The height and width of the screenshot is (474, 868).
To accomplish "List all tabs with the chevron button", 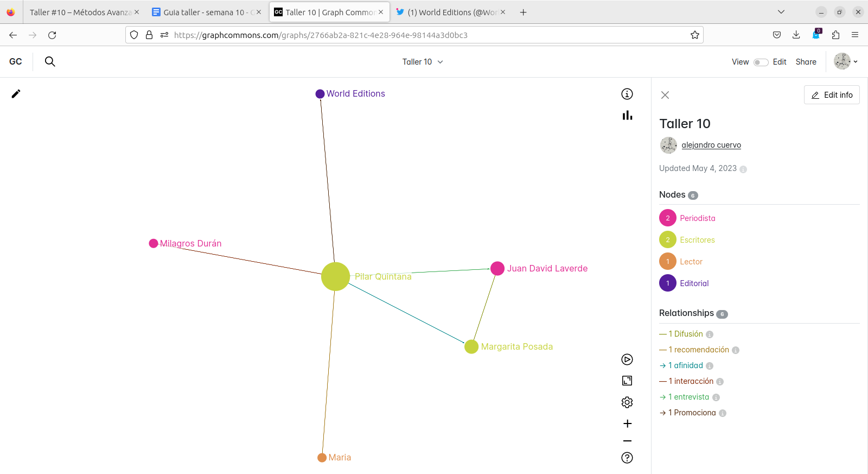I will (x=781, y=12).
